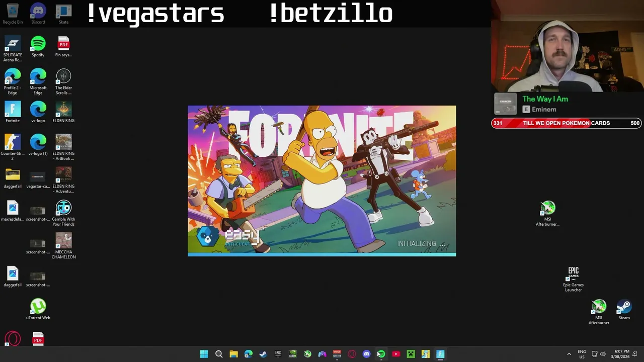Switch to Spotify in the taskbar

pyautogui.click(x=381, y=354)
